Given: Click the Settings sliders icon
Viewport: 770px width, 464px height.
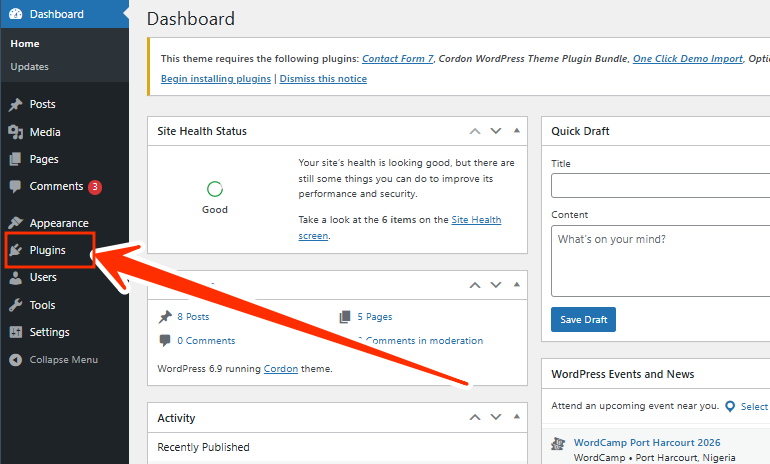Looking at the screenshot, I should click(x=16, y=332).
